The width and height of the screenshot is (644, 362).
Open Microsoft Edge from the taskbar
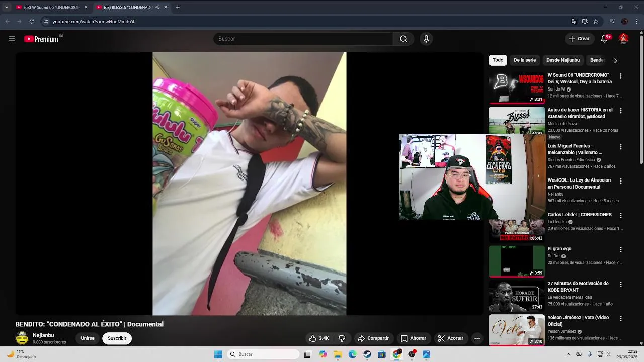(x=352, y=354)
